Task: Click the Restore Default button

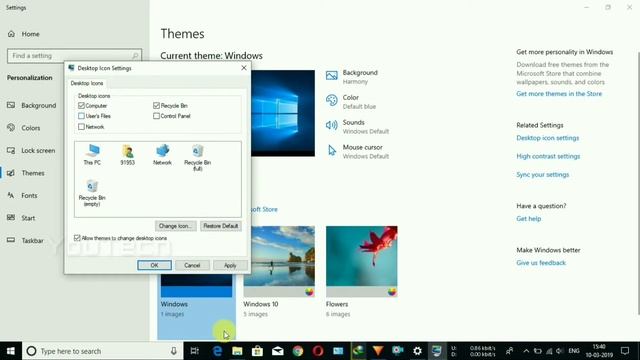Action: [221, 226]
